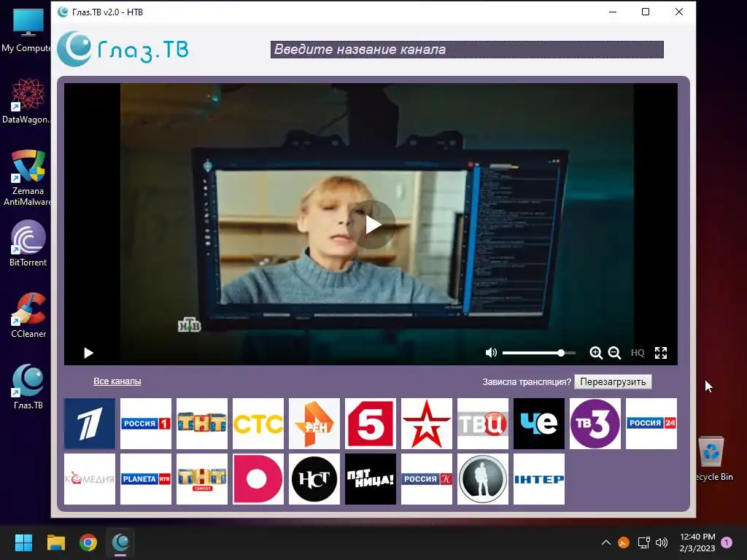Screen dimensions: 747x560
Task: Open the Россия 1 channel
Action: coord(146,424)
